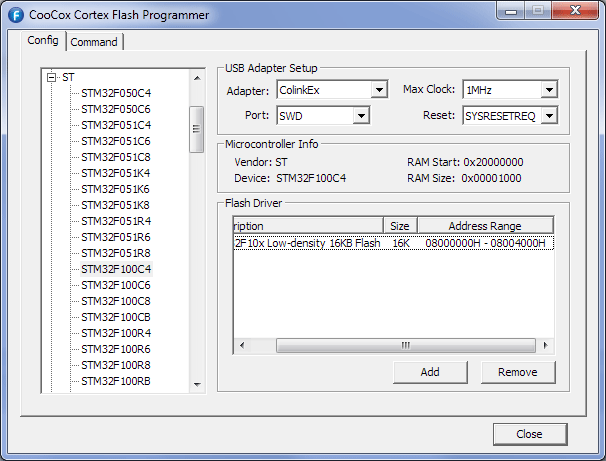606x461 pixels.
Task: Select STM32F051C8 in device tree
Action: click(116, 157)
